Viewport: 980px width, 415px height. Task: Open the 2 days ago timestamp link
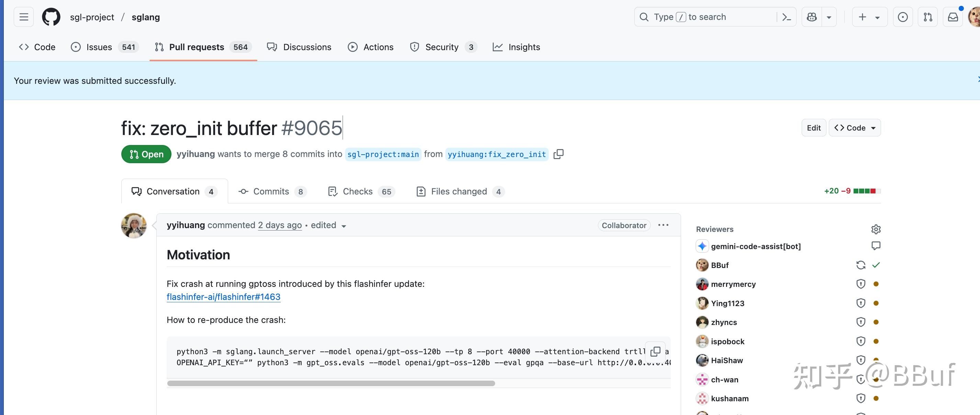[280, 225]
